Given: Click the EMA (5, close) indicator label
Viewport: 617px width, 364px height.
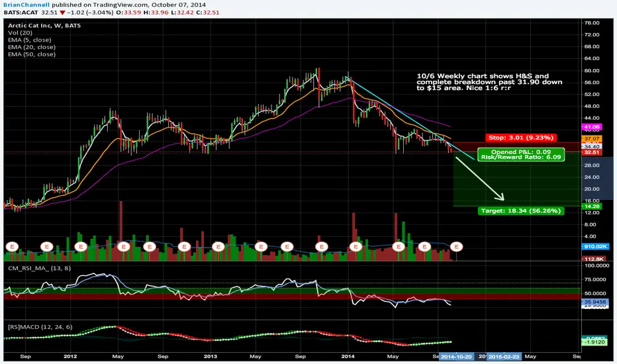Looking at the screenshot, I should pyautogui.click(x=30, y=40).
